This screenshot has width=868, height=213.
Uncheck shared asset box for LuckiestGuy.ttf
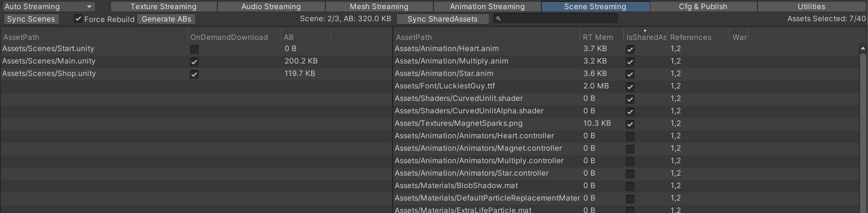click(x=630, y=87)
